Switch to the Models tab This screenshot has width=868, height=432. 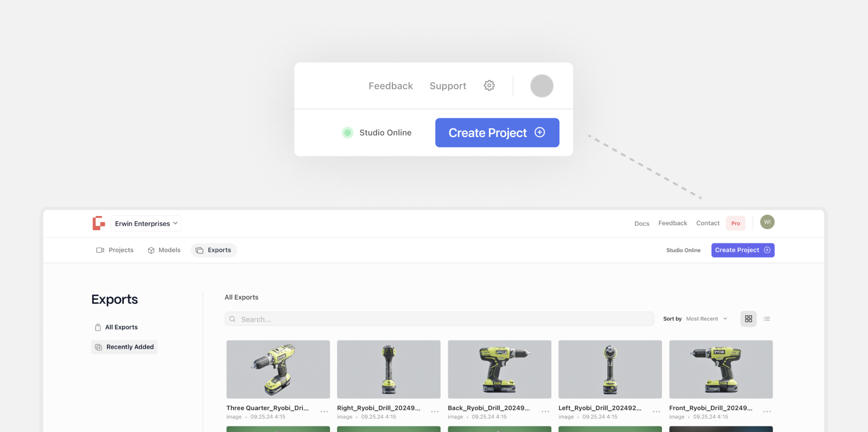tap(164, 250)
